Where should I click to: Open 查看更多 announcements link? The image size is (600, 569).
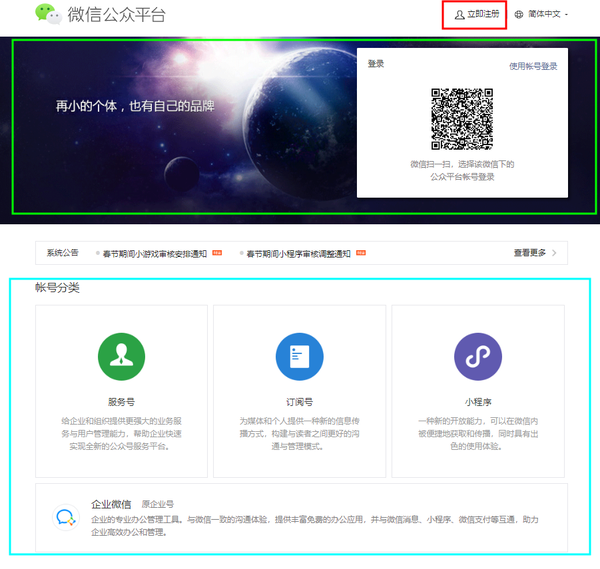[x=530, y=253]
